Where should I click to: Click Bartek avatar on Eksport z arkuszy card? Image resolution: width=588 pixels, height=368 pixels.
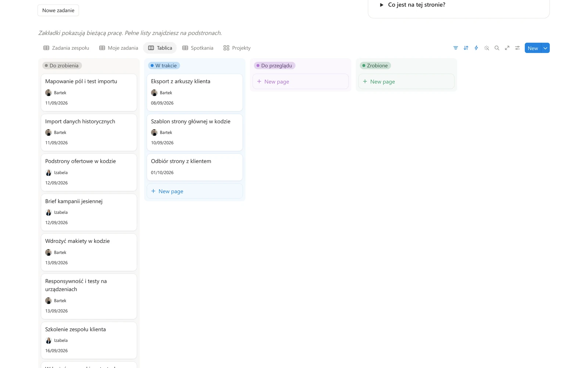[154, 93]
